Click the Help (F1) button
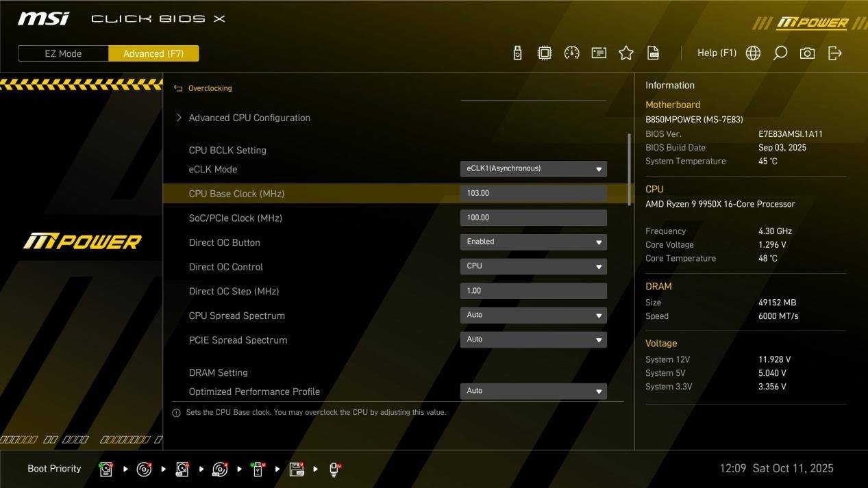The height and width of the screenshot is (488, 868). tap(716, 53)
